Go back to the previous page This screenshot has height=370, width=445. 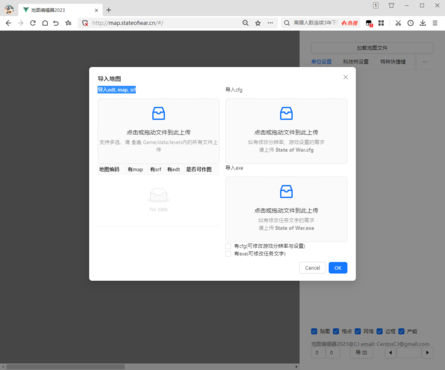8,23
